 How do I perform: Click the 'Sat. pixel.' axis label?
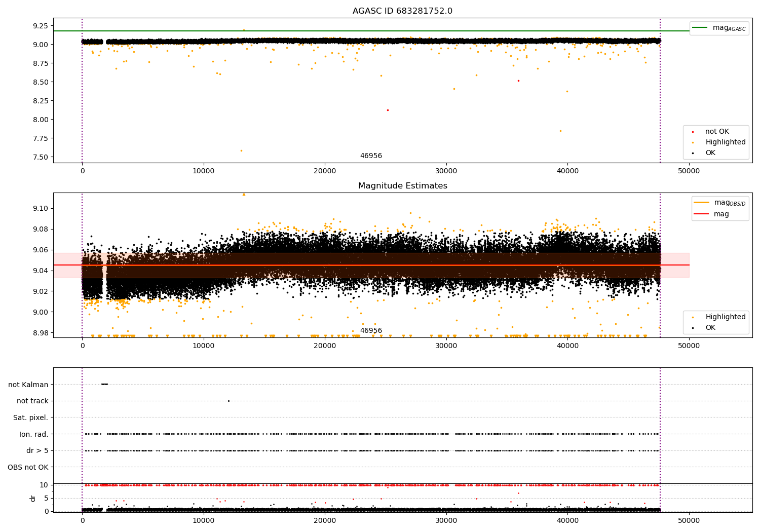click(30, 417)
